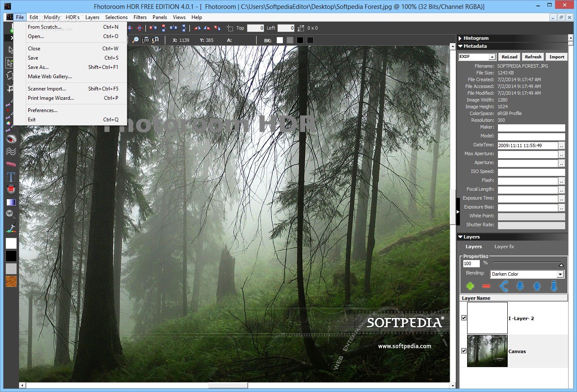Select the color picker eyedropper tool

click(x=11, y=228)
